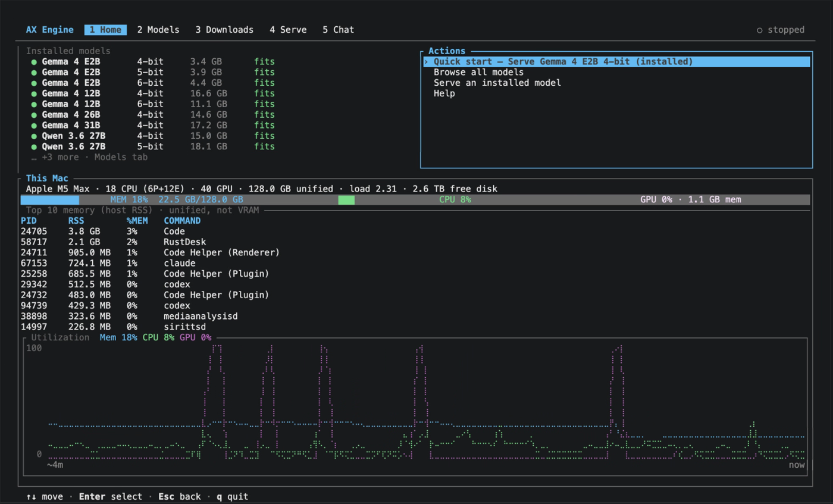The width and height of the screenshot is (833, 504).
Task: Select the codex row PID 94739
Action: tap(105, 306)
